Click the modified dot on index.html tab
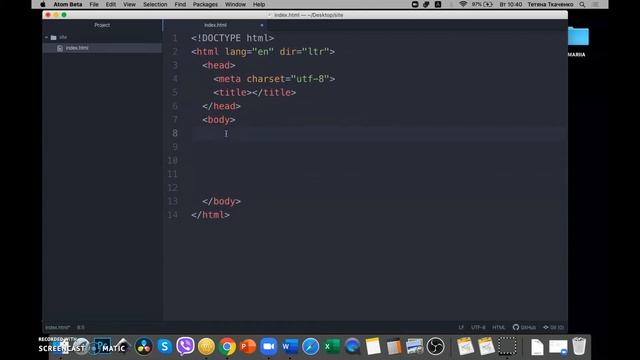Image resolution: width=640 pixels, height=360 pixels. [262, 25]
